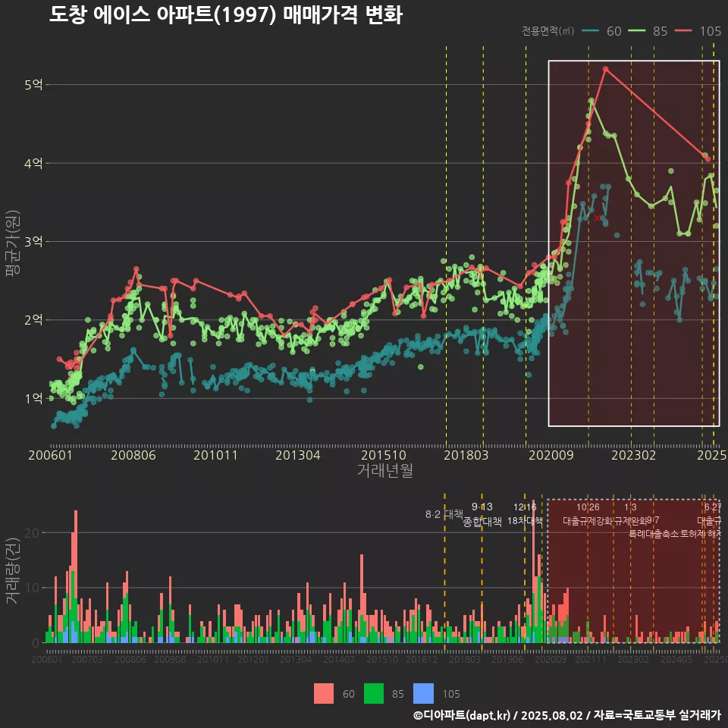Click '202111' on the volume chart x-axis
The height and width of the screenshot is (728, 728).
590,659
